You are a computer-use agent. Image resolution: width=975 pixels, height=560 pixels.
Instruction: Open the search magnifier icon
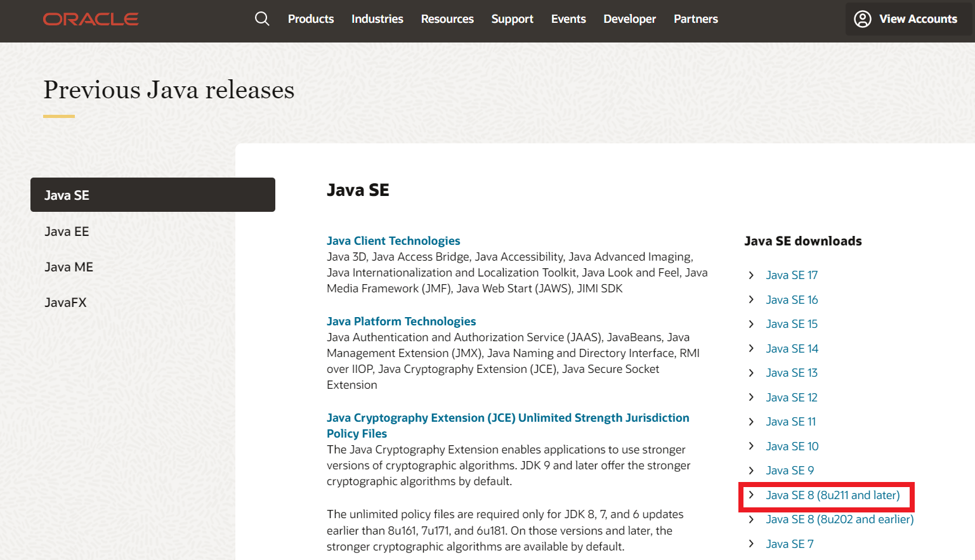262,19
